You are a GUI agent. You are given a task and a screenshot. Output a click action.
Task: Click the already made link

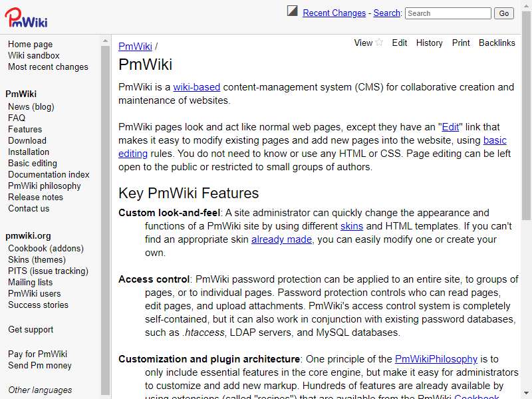pyautogui.click(x=281, y=239)
